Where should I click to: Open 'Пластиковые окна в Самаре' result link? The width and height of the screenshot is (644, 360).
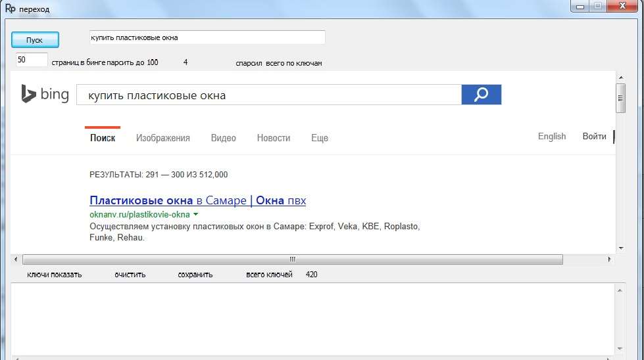pyautogui.click(x=197, y=200)
